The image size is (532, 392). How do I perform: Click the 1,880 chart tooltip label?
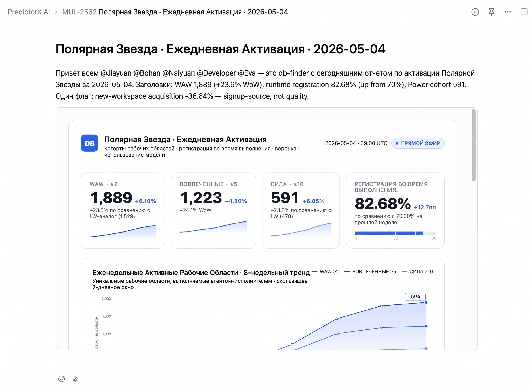[x=415, y=297]
